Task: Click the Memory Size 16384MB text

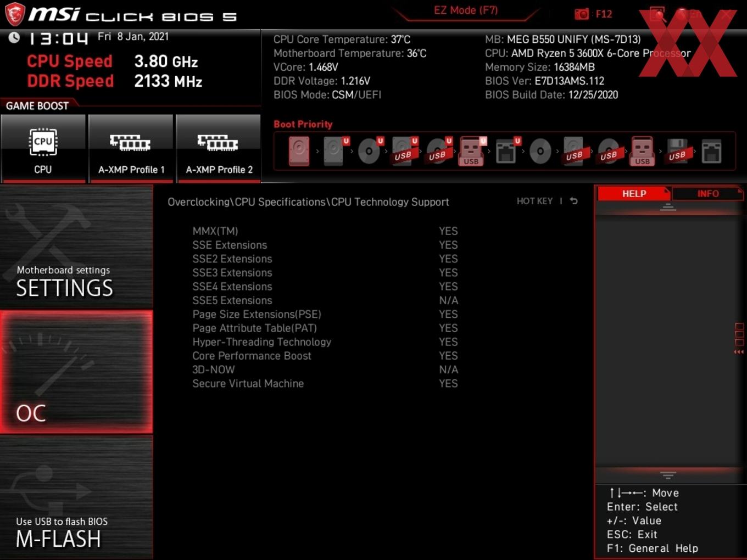Action: [x=540, y=67]
